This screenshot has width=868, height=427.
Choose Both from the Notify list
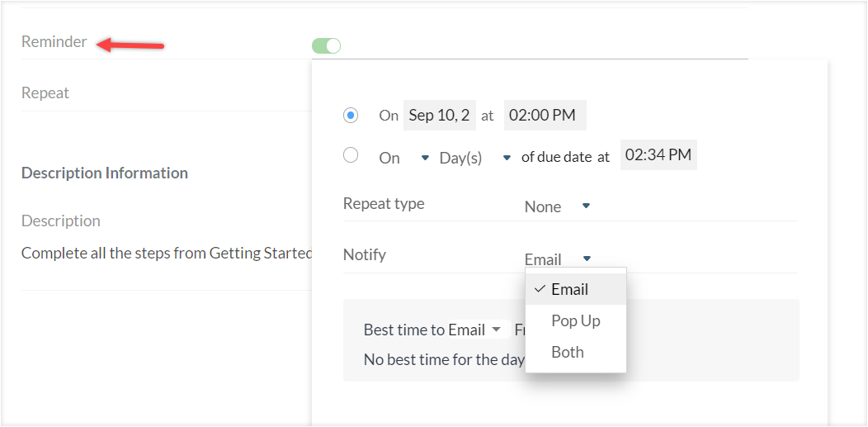coord(567,352)
